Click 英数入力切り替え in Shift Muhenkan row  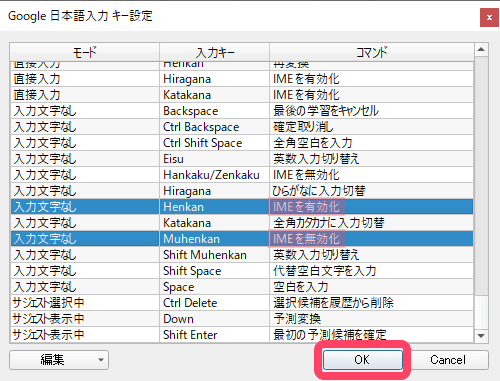coord(371,255)
